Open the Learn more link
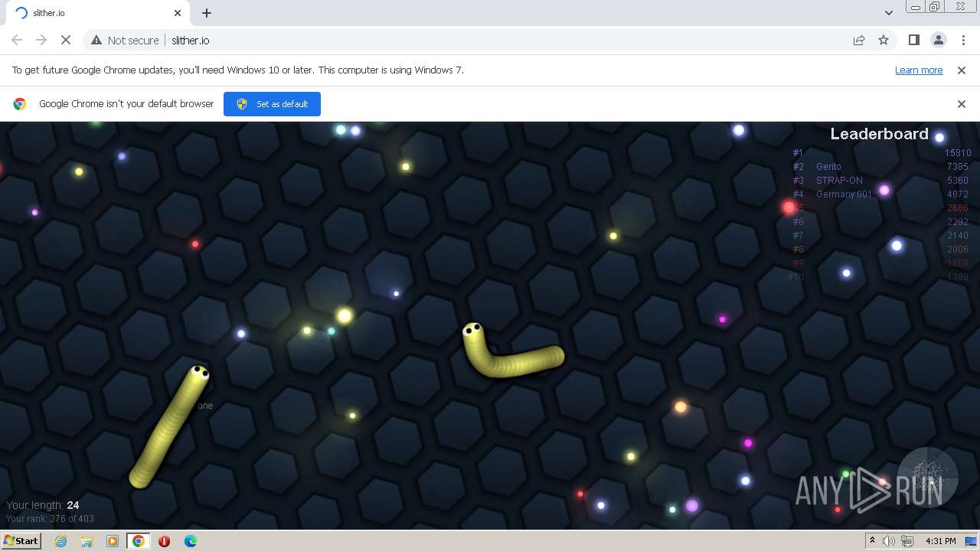 click(919, 70)
